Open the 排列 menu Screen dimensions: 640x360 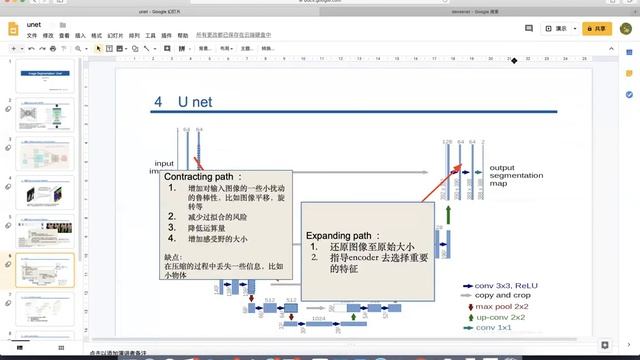coord(134,36)
